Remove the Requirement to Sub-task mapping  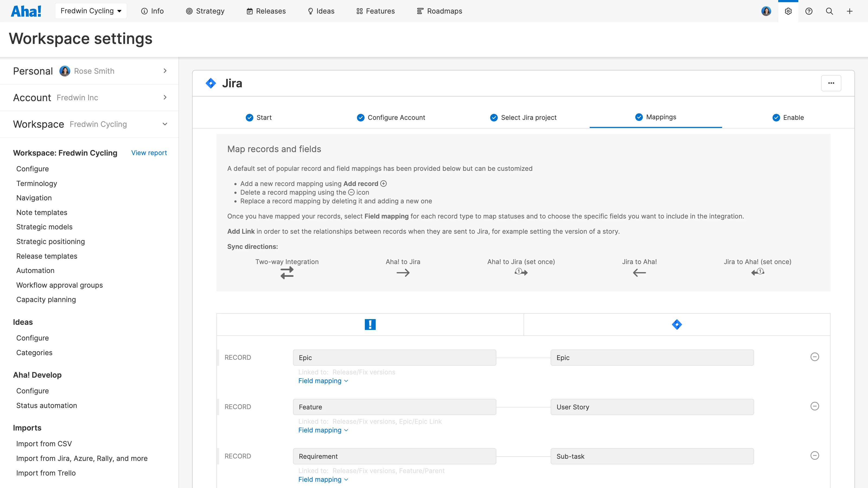tap(815, 455)
